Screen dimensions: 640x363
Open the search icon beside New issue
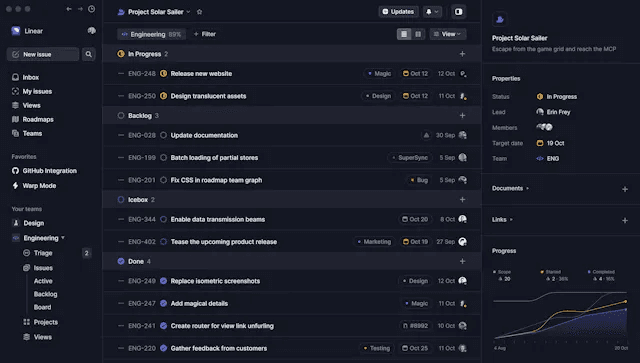[x=89, y=54]
